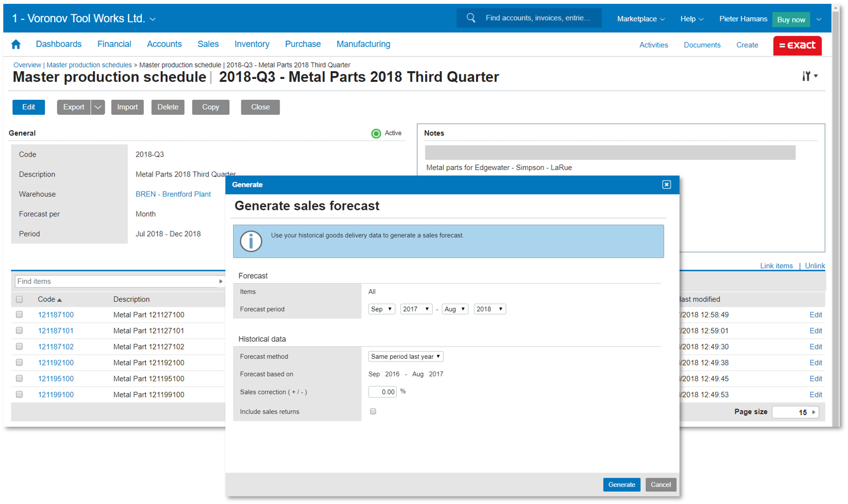
Task: Open the forecast start month Sep dropdown
Action: coord(381,309)
